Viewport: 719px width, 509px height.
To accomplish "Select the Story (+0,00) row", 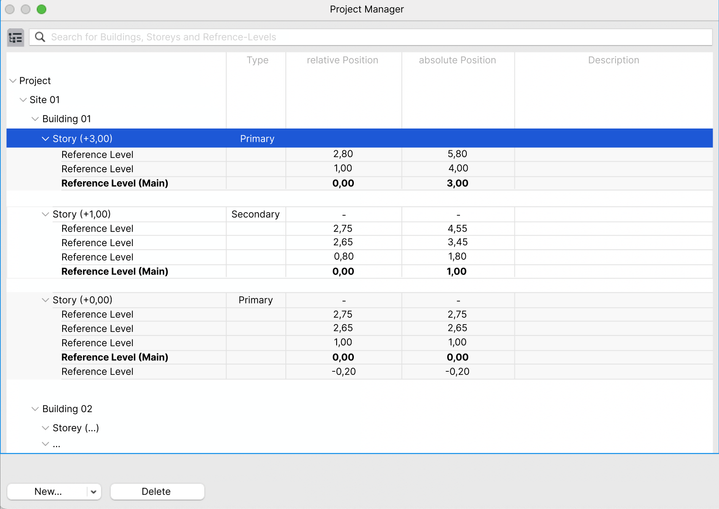I will [x=360, y=300].
